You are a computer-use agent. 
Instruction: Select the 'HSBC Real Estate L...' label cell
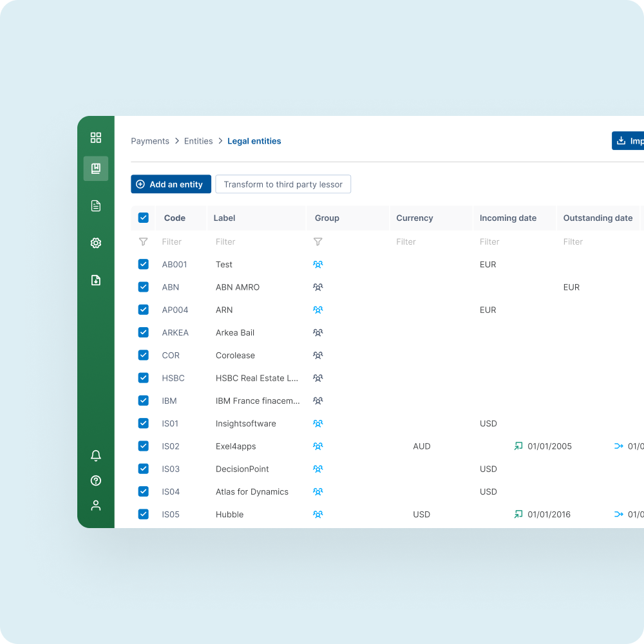(x=257, y=378)
